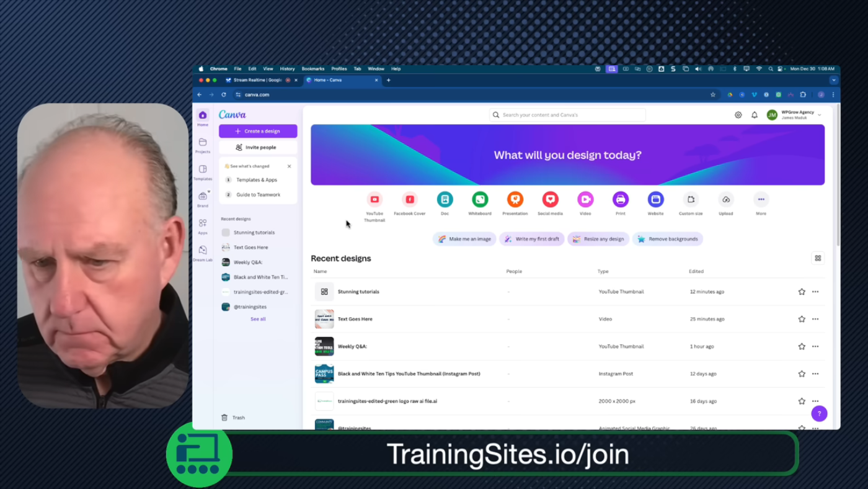Choose the Video design icon
Image resolution: width=868 pixels, height=489 pixels.
coord(585,199)
